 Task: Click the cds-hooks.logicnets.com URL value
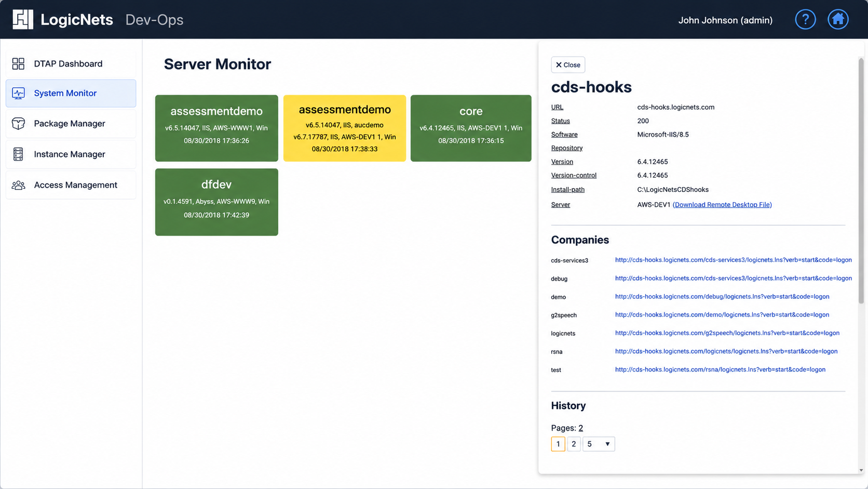[x=676, y=107]
